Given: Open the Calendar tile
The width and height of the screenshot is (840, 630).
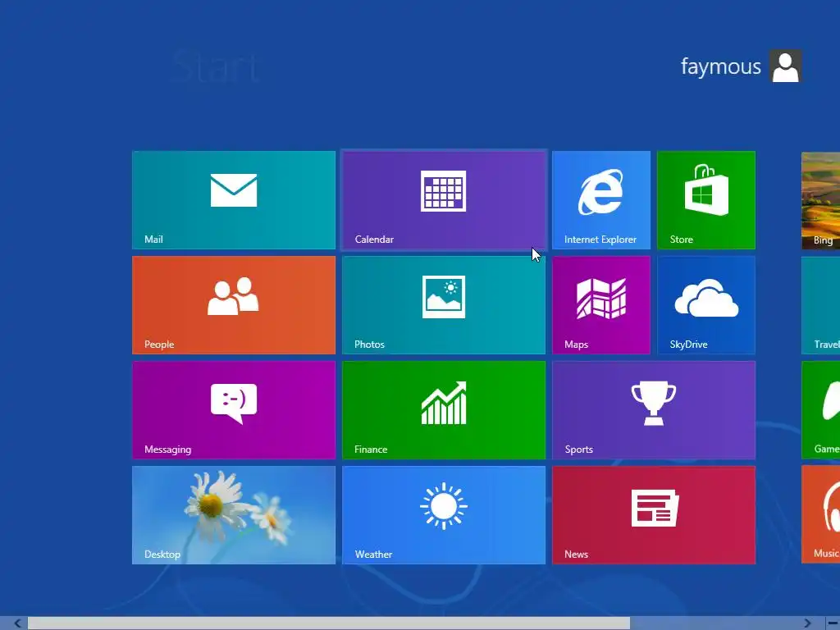Looking at the screenshot, I should click(x=444, y=200).
